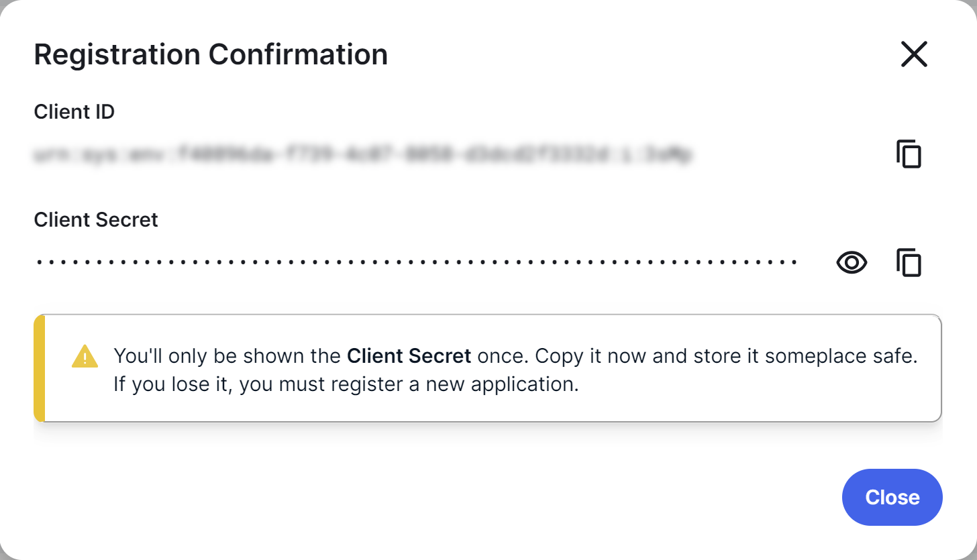Click the yellow warning triangle icon
Image resolution: width=977 pixels, height=560 pixels.
coord(85,356)
